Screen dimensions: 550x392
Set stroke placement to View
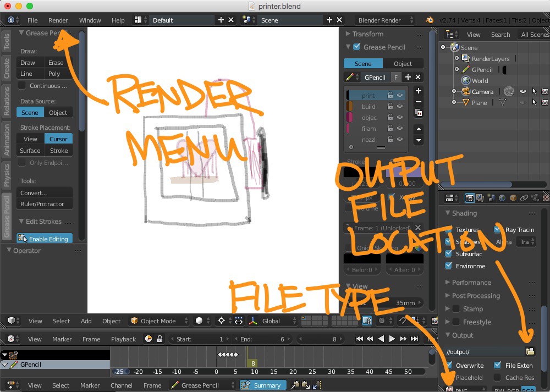30,139
